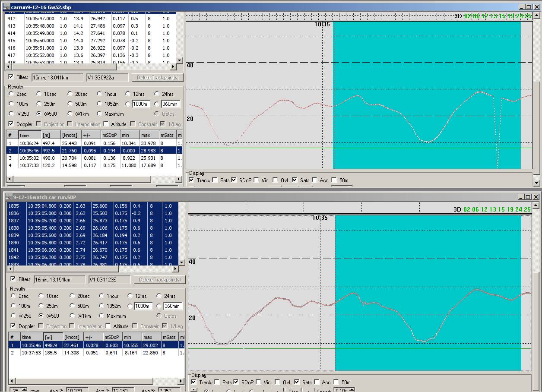Enable the 50m display checkbox in top window
This screenshot has width=542, height=392.
coord(335,180)
